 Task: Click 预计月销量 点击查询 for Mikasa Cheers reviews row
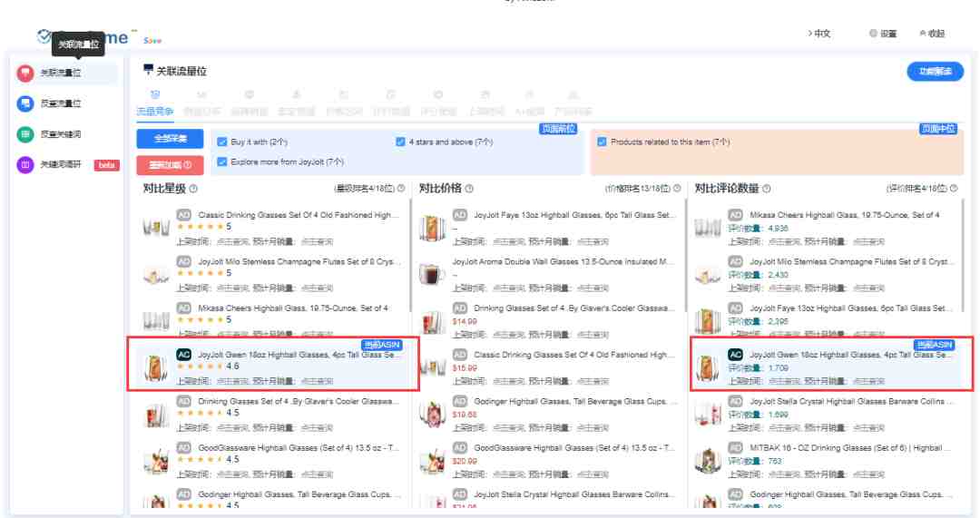tap(868, 242)
